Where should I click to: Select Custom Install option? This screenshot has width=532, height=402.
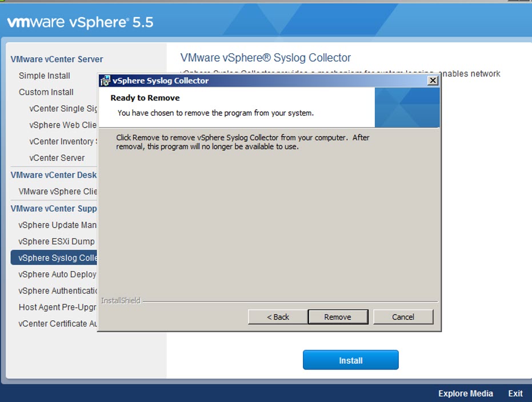46,92
